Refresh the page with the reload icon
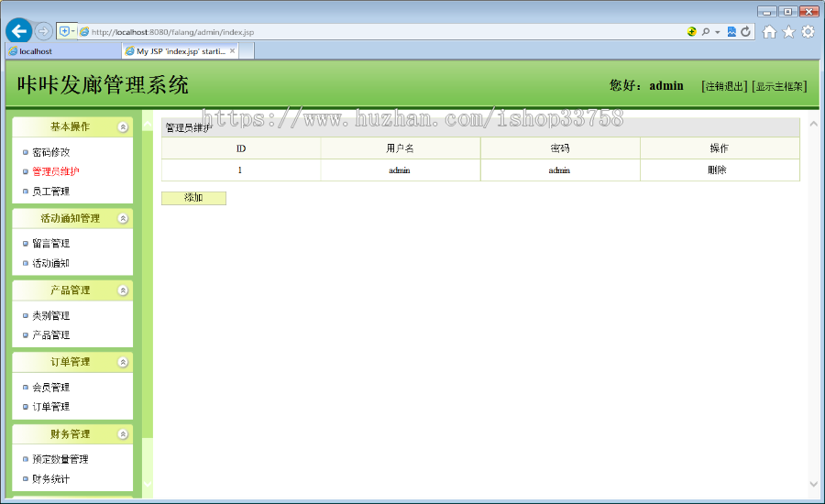 745,31
